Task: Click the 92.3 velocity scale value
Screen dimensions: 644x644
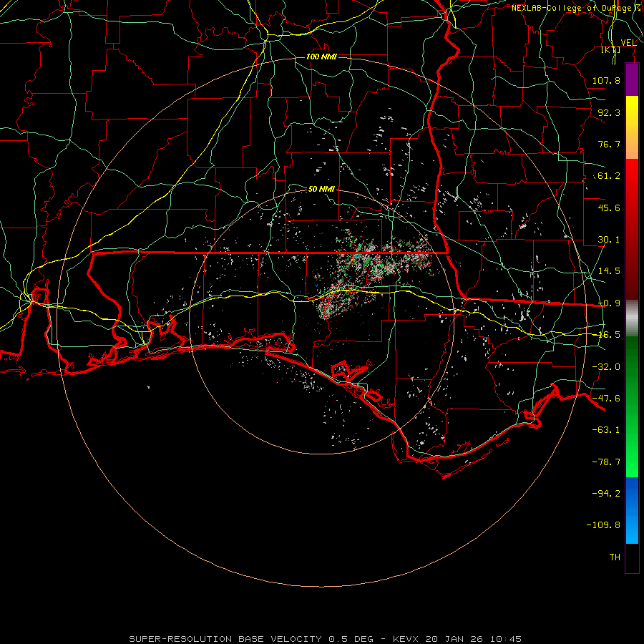Action: [x=609, y=112]
